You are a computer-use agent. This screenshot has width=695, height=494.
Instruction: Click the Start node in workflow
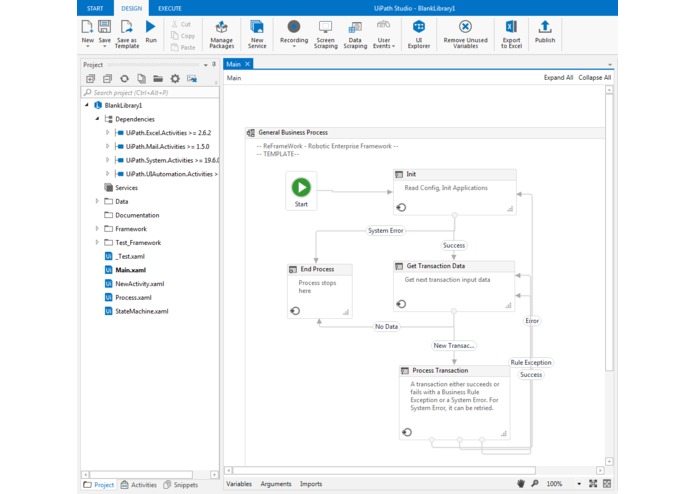click(x=301, y=191)
